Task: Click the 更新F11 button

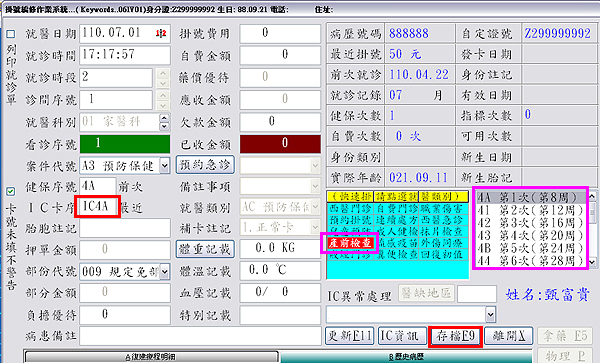Action: pyautogui.click(x=349, y=336)
